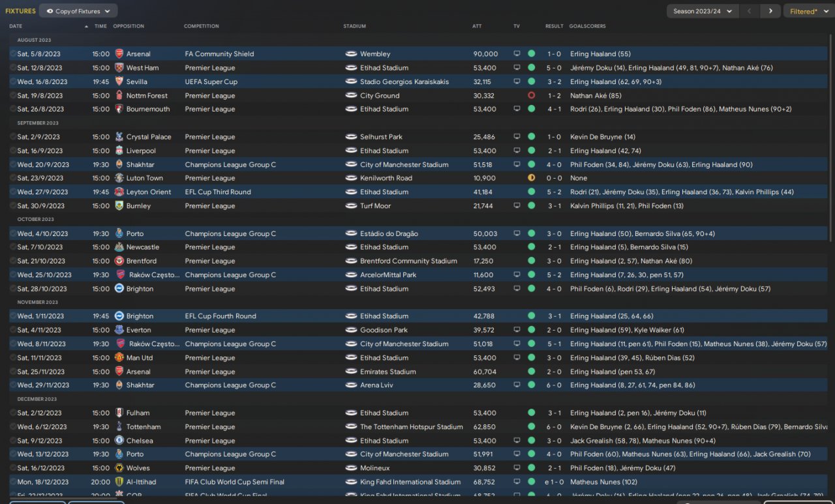Click the Burnley club badge
The image size is (835, 504).
tap(119, 206)
